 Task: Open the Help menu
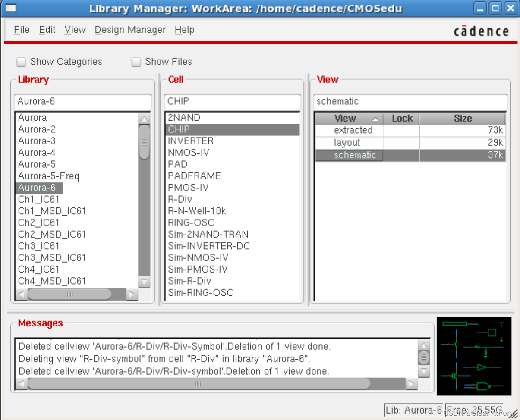point(184,30)
